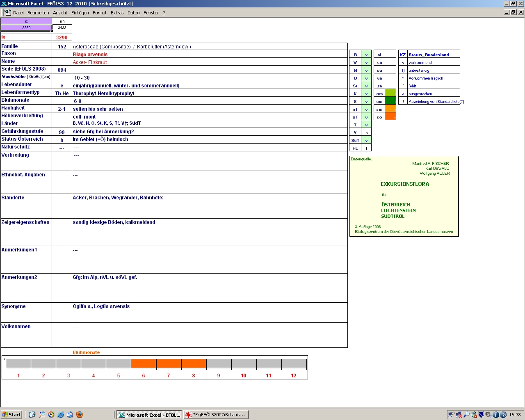Click the blue shield security tray icon
This screenshot has height=420, width=525.
click(481, 415)
